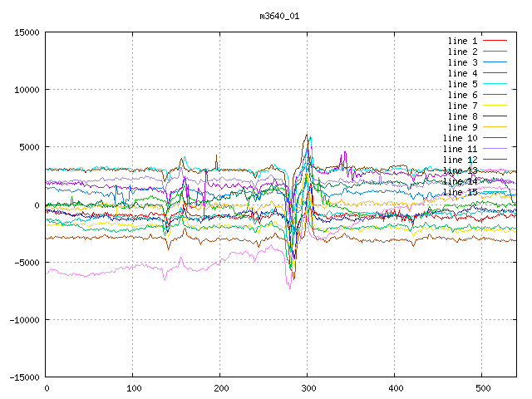Click the cyan line 5 legend sample
532x399 pixels.
495,84
